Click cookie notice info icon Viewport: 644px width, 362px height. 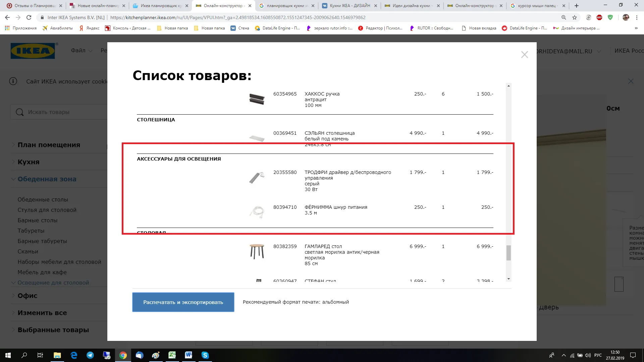click(13, 81)
